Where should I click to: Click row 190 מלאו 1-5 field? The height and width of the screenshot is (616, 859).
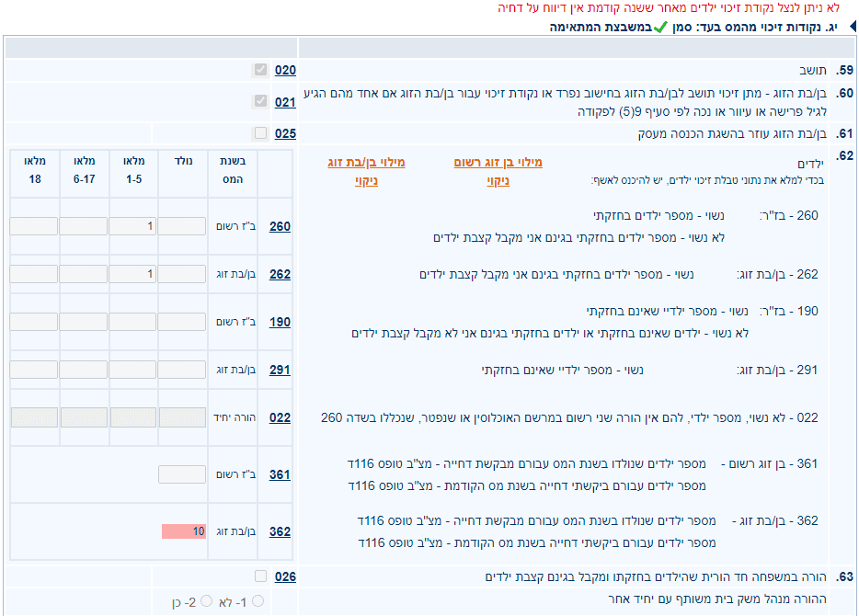pyautogui.click(x=132, y=322)
